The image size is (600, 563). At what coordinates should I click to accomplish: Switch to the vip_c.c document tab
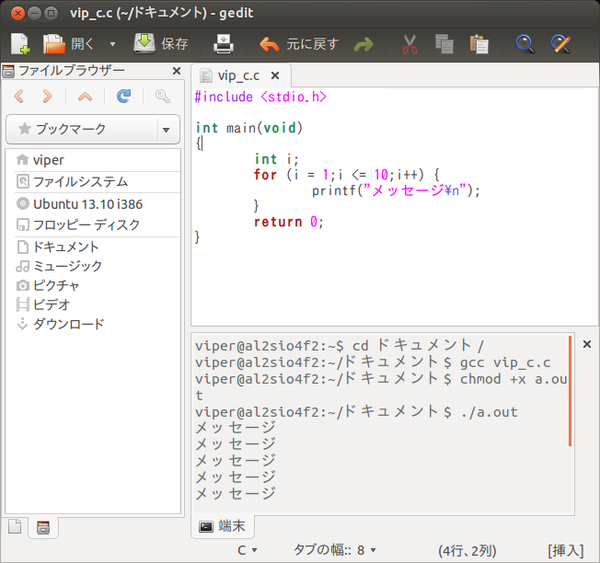(238, 76)
